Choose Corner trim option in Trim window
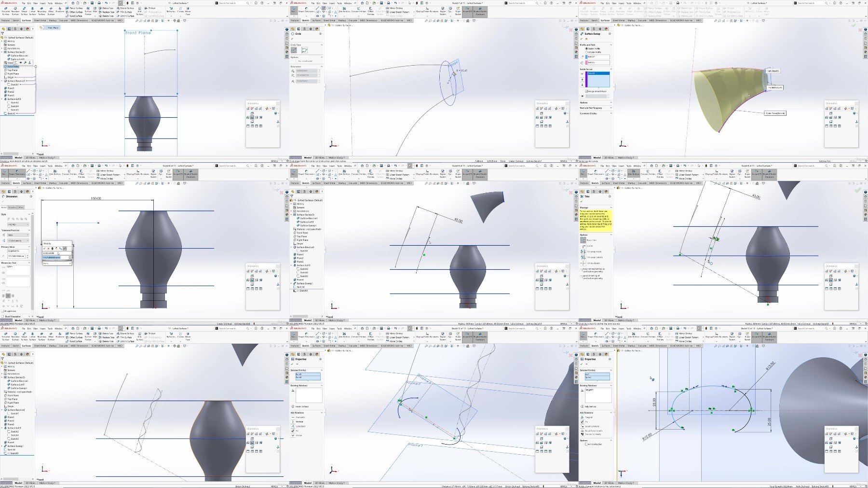Image resolution: width=868 pixels, height=488 pixels. [583, 246]
